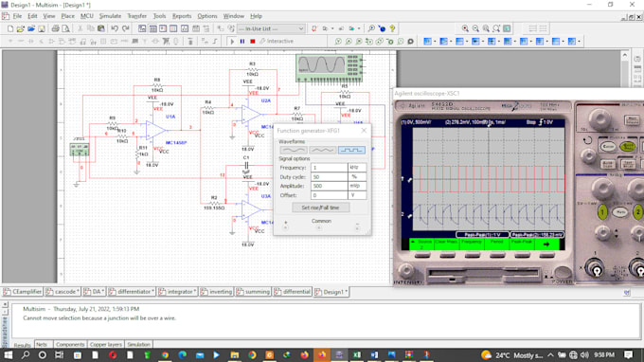
Task: Click softkey under Peak-Peak on oscilloscope
Action: pyautogui.click(x=522, y=256)
